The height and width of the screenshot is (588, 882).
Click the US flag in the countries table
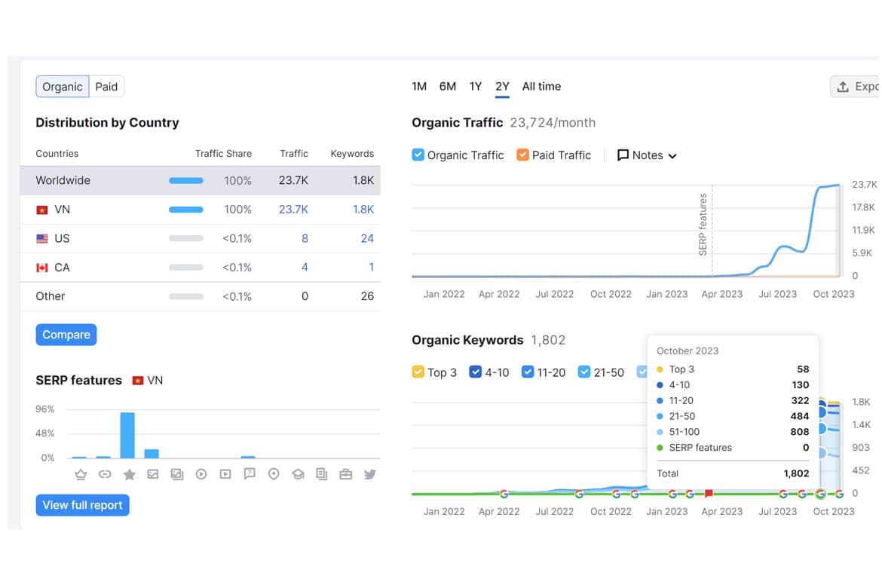(42, 238)
